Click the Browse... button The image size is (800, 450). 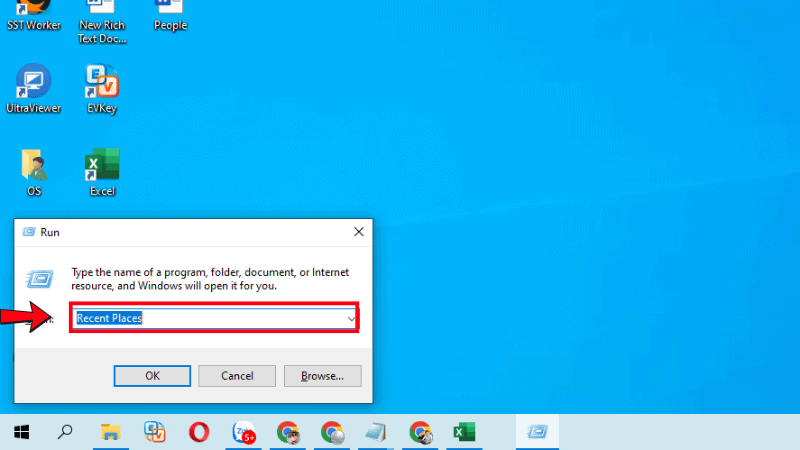[x=322, y=376]
